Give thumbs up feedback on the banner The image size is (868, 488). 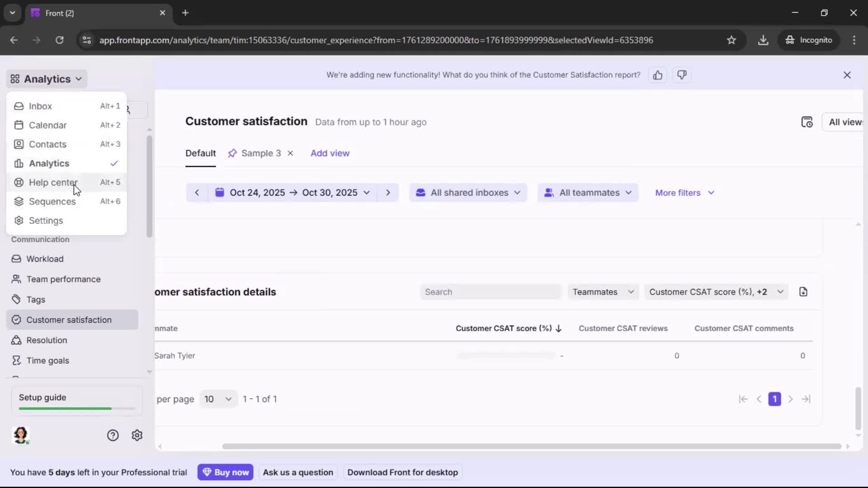pyautogui.click(x=658, y=75)
